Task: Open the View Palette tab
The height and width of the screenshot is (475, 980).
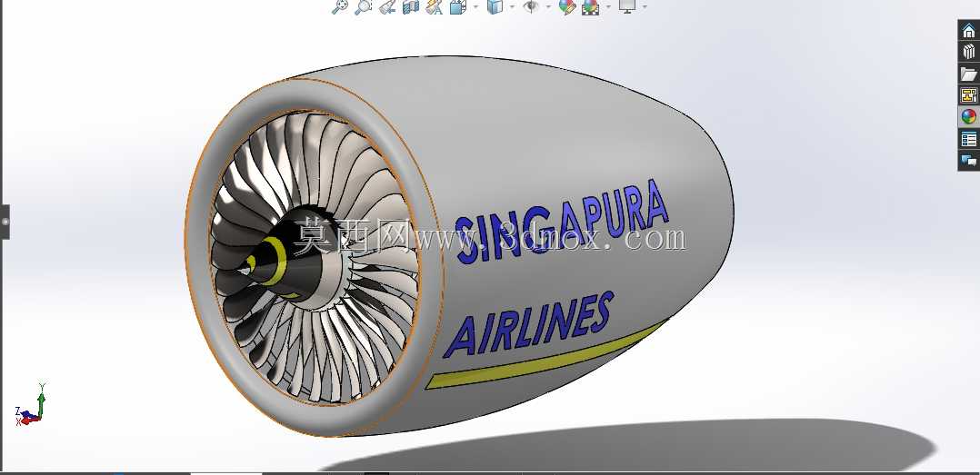Action: [x=969, y=95]
